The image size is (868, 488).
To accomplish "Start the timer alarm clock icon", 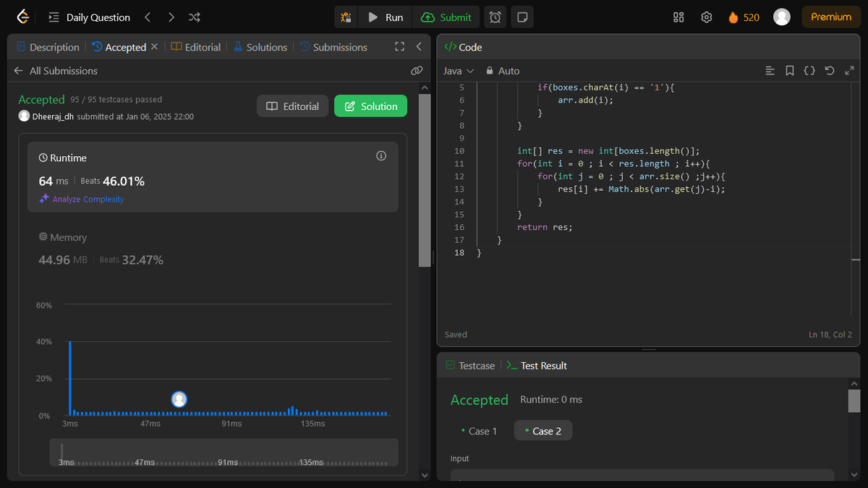I will [x=495, y=17].
